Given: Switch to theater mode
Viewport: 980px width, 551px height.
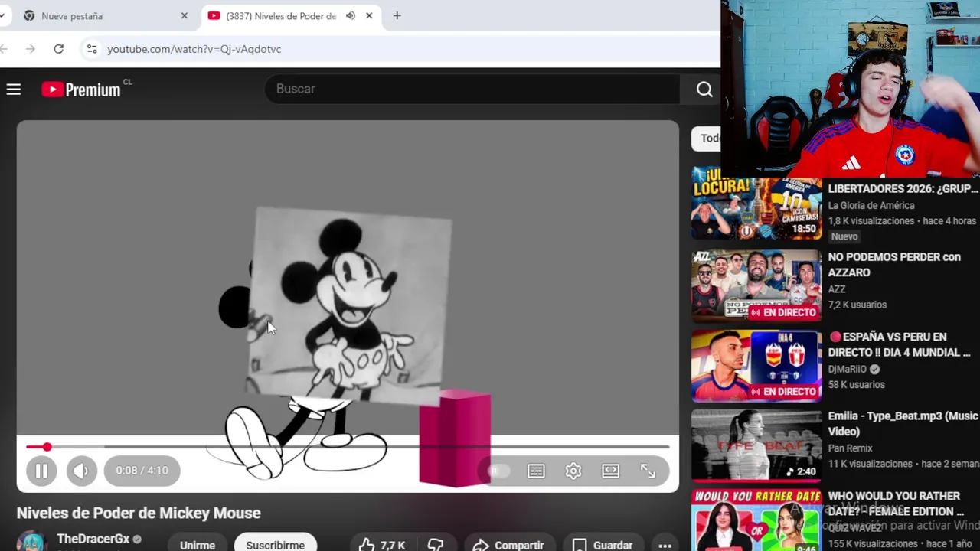Looking at the screenshot, I should (x=610, y=471).
